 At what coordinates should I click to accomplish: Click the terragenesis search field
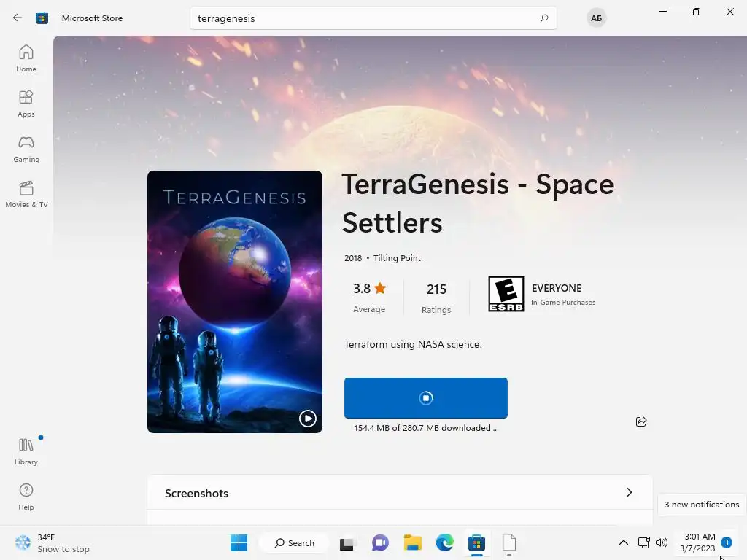click(373, 18)
